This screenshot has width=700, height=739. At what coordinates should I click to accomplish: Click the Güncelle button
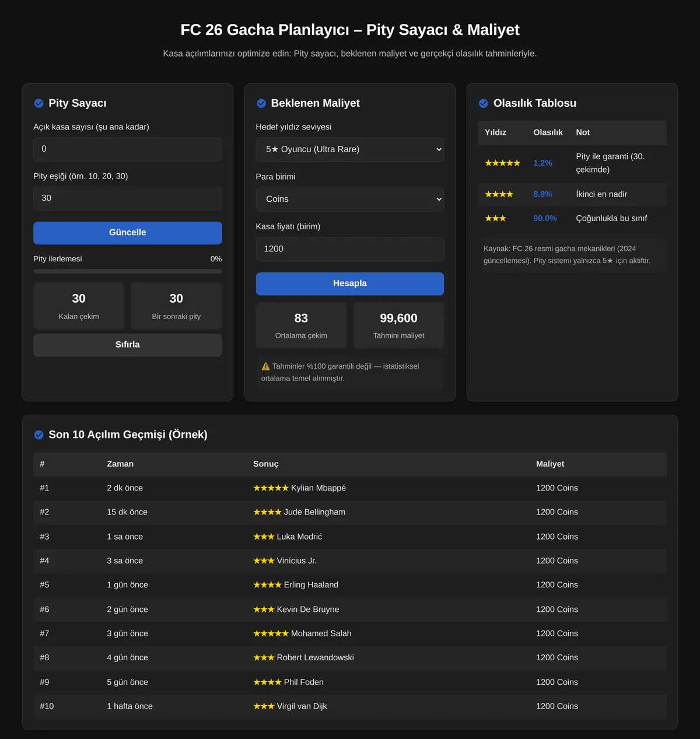(128, 233)
